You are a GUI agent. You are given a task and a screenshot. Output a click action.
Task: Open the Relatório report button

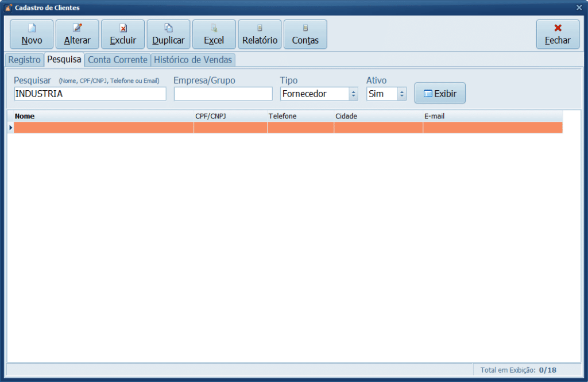pos(260,34)
